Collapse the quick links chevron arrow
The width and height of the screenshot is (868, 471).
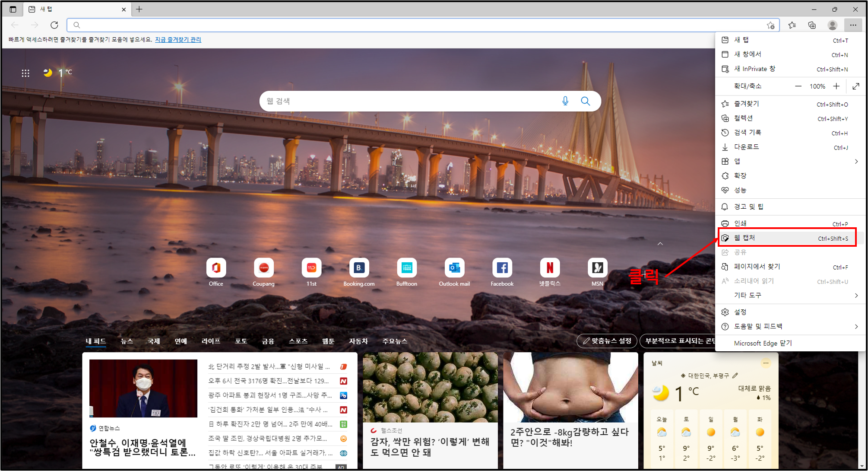(x=660, y=244)
